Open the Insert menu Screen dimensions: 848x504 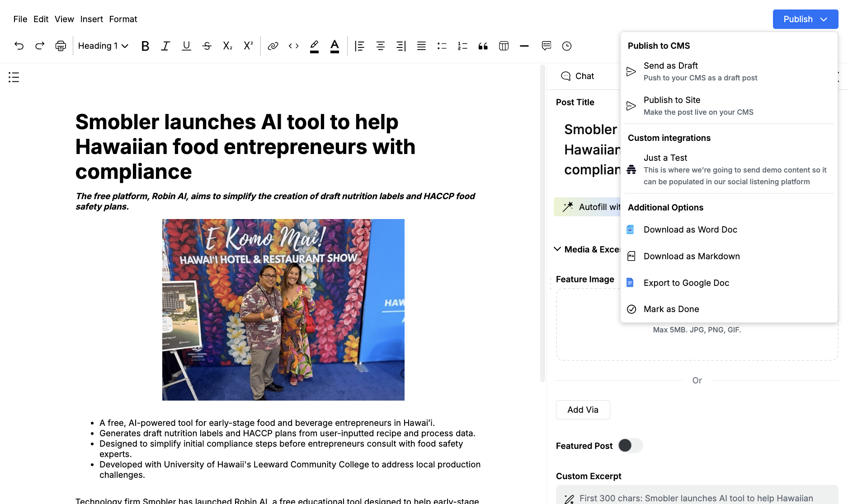tap(92, 19)
